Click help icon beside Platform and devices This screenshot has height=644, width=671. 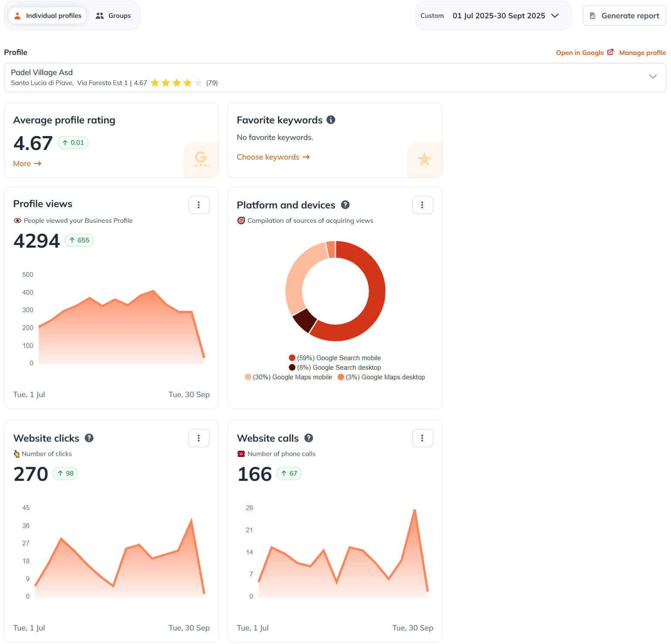tap(345, 205)
